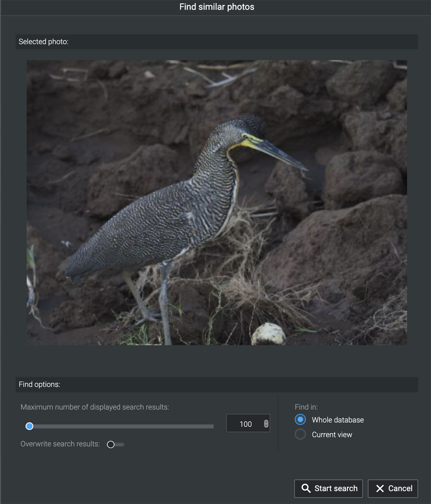
Task: Click the 'Find options:' section header
Action: (x=39, y=384)
